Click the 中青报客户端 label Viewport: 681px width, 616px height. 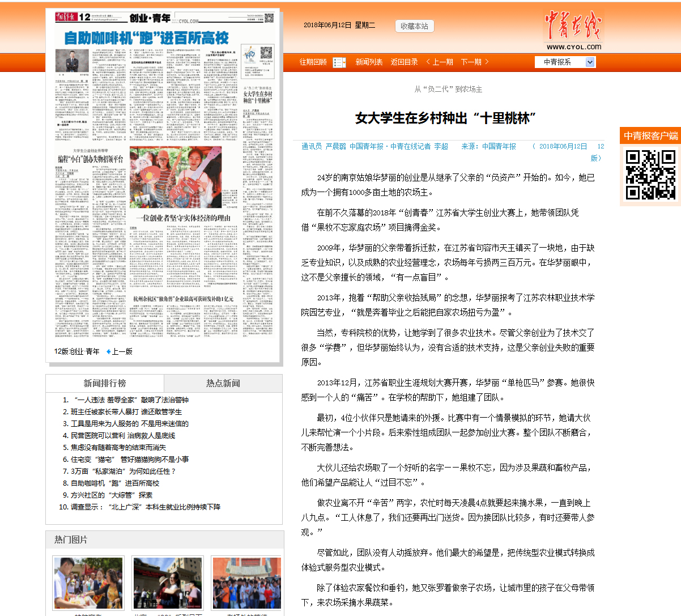[x=650, y=136]
